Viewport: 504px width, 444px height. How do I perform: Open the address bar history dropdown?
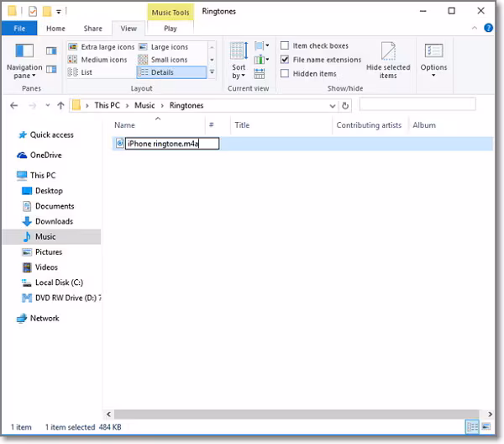[333, 106]
